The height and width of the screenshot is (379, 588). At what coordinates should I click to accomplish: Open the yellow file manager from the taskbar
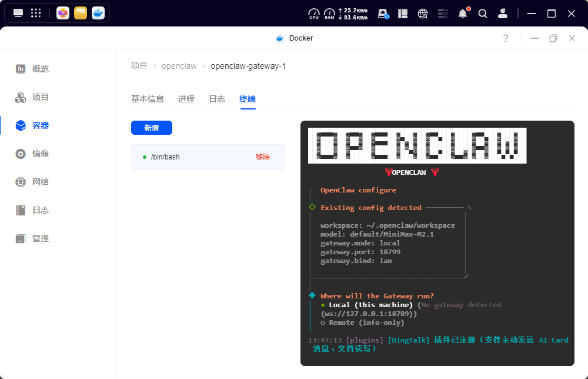[81, 12]
